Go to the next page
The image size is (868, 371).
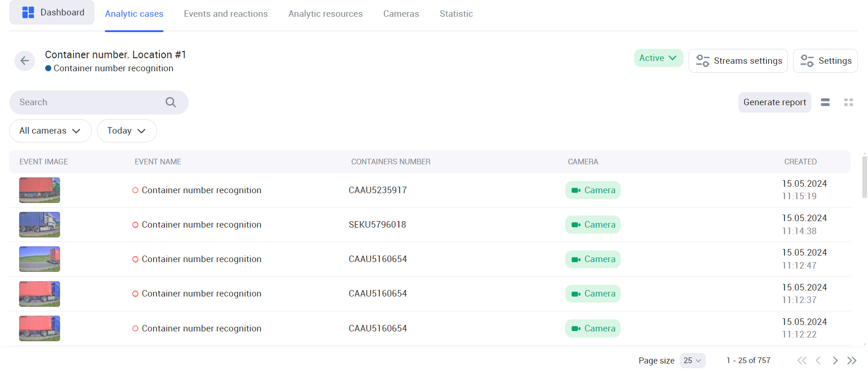(835, 360)
